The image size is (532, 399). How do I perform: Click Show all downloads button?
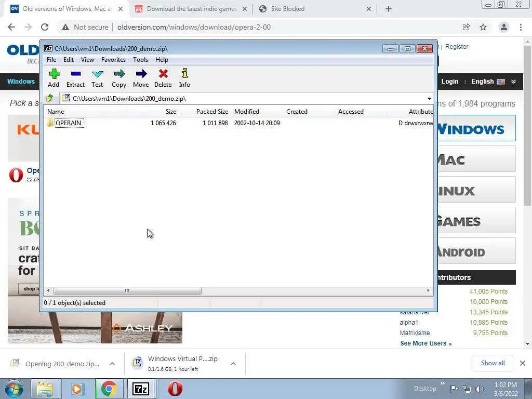click(493, 363)
